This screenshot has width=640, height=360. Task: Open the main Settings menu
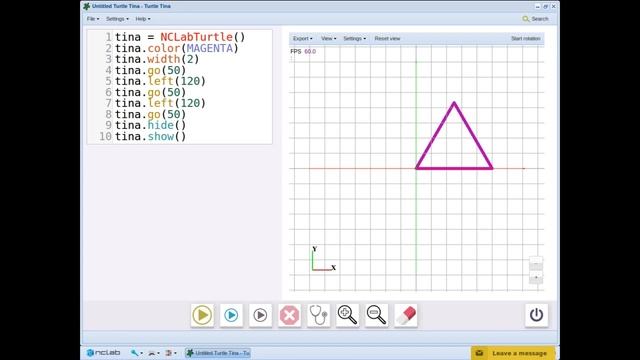(x=117, y=19)
